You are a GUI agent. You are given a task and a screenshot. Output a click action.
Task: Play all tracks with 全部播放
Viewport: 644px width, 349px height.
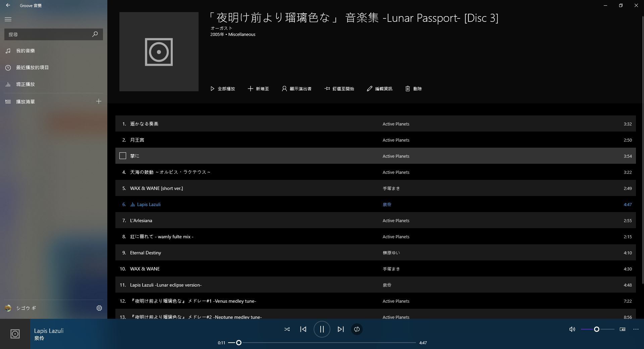[x=223, y=89]
